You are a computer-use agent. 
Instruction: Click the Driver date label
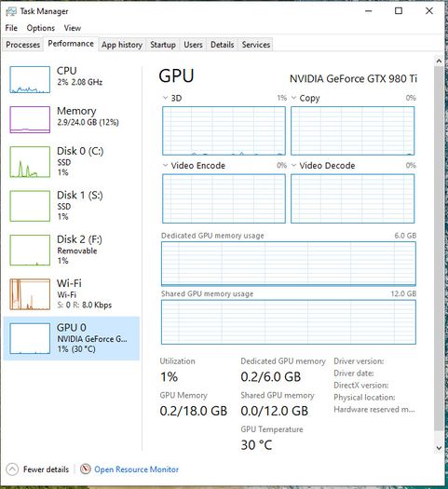[x=354, y=374]
